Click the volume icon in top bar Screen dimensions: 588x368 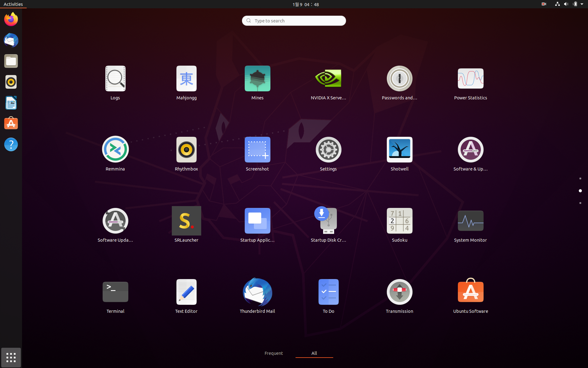566,4
